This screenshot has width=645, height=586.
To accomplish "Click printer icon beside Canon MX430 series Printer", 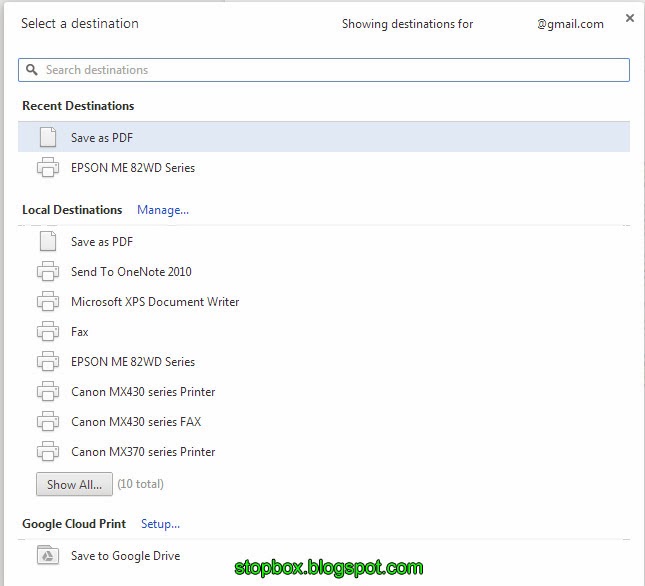I will 48,391.
